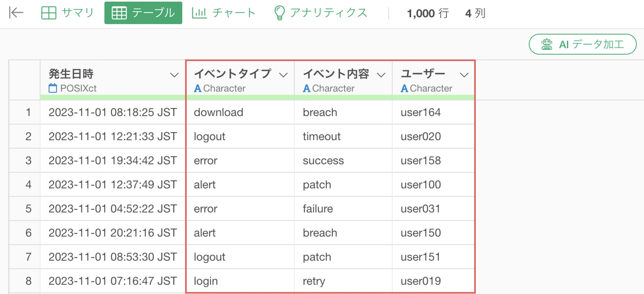Expand the ユーザー column menu chevron
644x294 pixels.
pos(464,75)
